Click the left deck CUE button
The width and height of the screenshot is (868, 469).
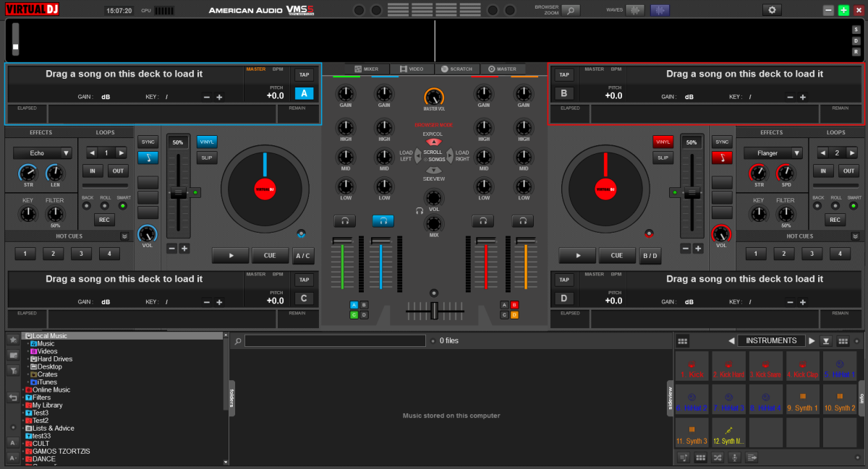270,255
